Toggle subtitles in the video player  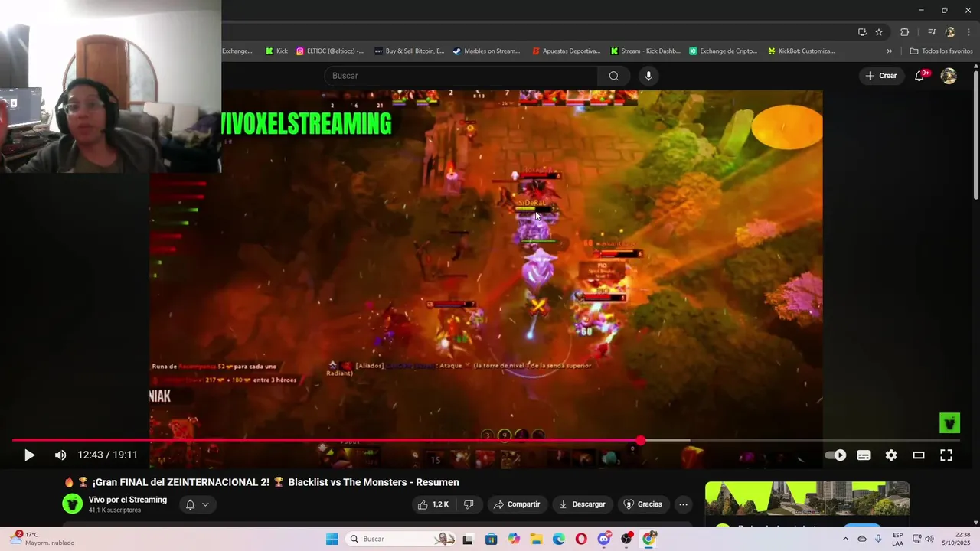(x=864, y=455)
